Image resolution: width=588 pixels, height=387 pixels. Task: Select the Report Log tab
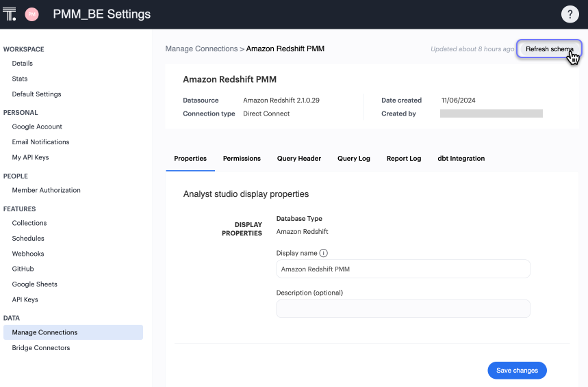(x=404, y=159)
